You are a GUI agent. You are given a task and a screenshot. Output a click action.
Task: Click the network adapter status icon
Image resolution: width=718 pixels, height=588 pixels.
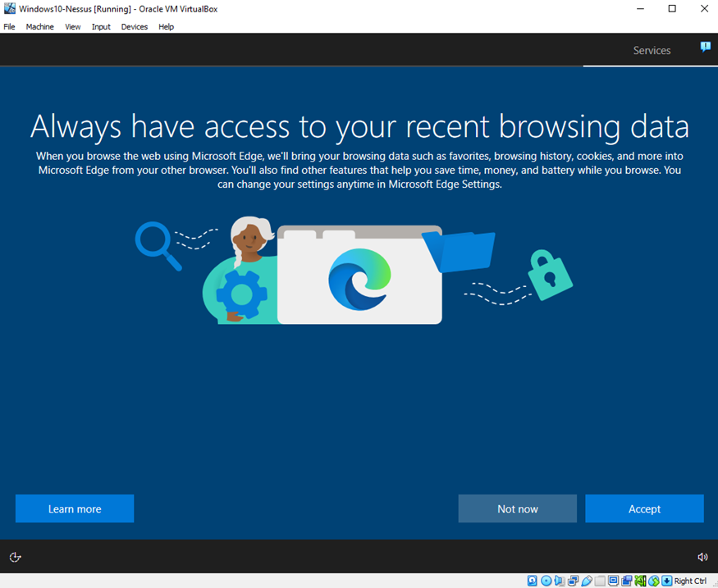click(x=574, y=581)
